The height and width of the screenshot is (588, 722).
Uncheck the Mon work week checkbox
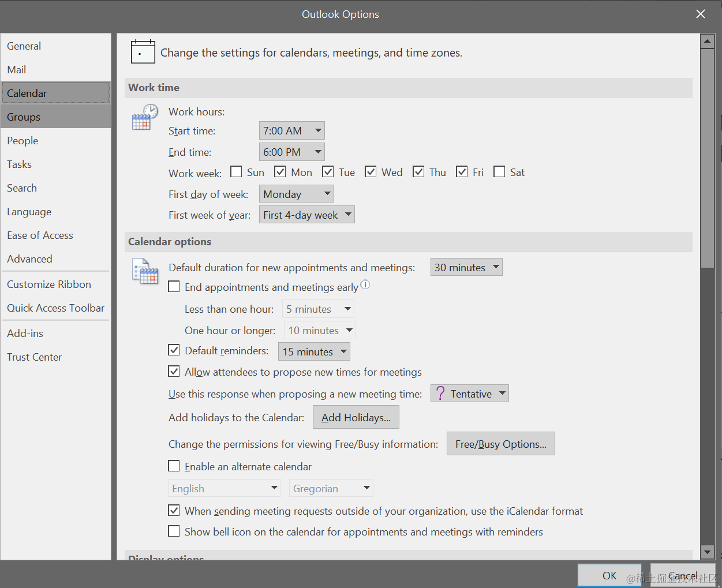pos(280,171)
